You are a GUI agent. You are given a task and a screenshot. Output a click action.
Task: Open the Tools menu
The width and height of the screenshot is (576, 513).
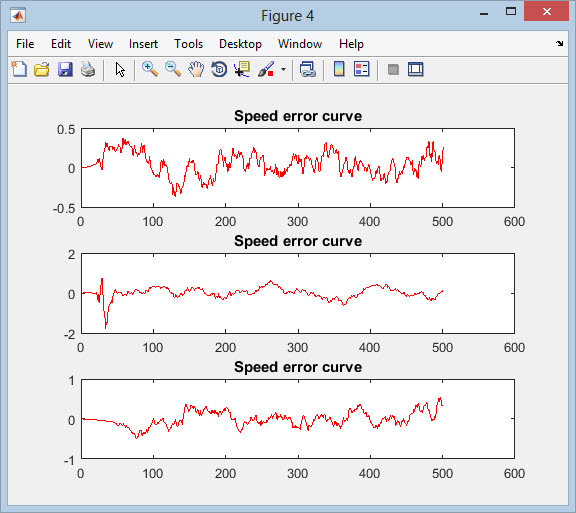point(188,44)
